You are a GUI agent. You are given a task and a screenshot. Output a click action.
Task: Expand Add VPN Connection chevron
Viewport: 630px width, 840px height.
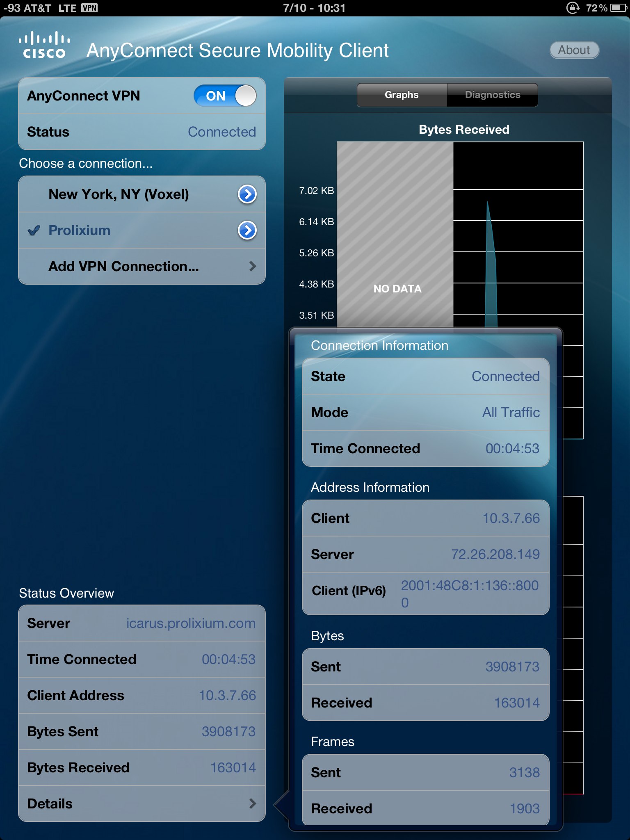pos(253,266)
